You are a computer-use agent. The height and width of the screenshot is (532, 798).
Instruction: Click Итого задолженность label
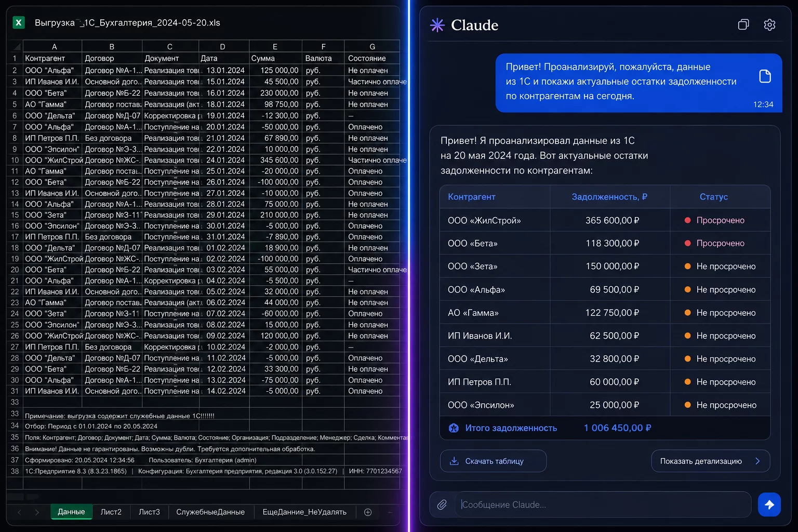click(x=511, y=428)
